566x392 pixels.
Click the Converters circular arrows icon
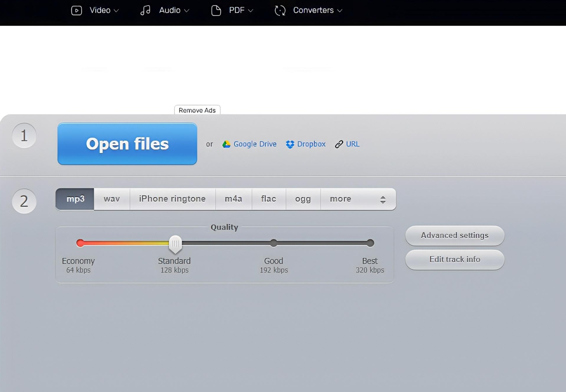coord(280,11)
